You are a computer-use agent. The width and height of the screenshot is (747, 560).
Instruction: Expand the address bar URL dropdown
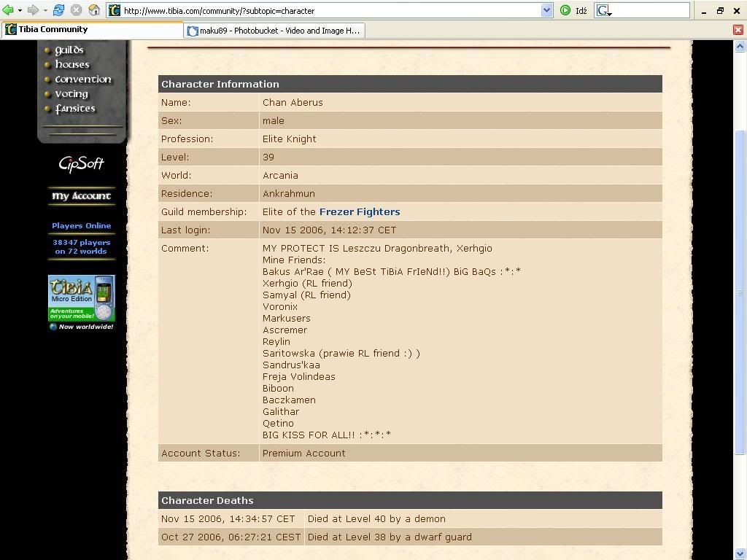point(546,10)
